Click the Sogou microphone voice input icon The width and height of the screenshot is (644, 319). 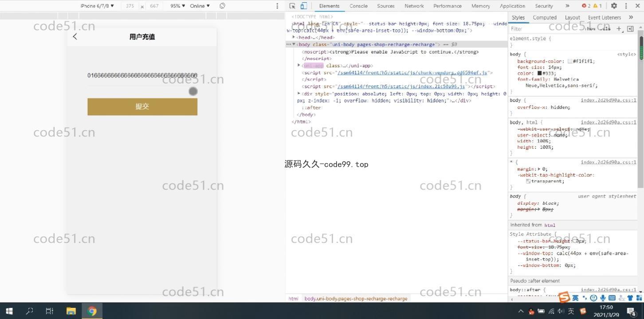coord(603,298)
